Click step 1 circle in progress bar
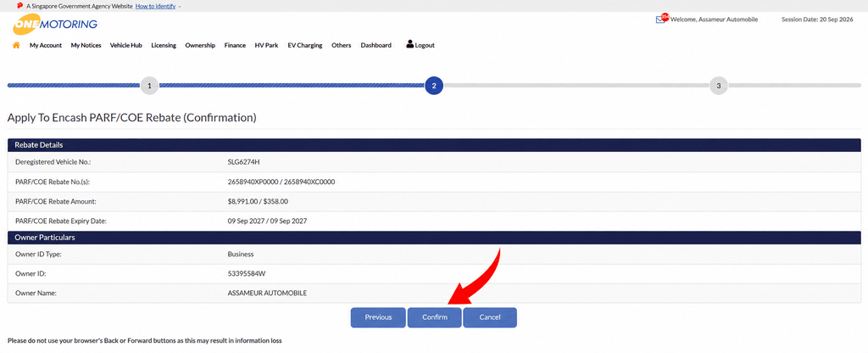This screenshot has width=868, height=353. 149,86
